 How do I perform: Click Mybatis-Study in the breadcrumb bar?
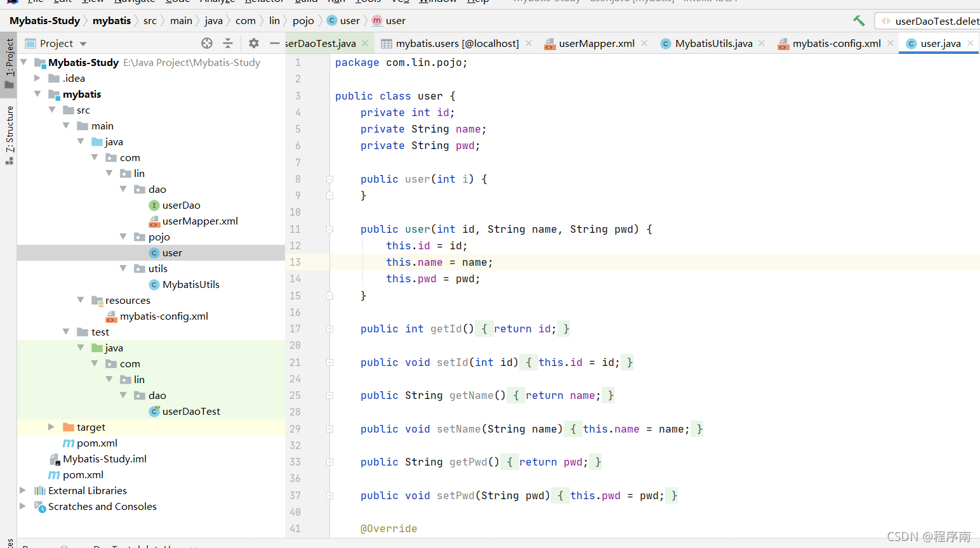tap(45, 21)
